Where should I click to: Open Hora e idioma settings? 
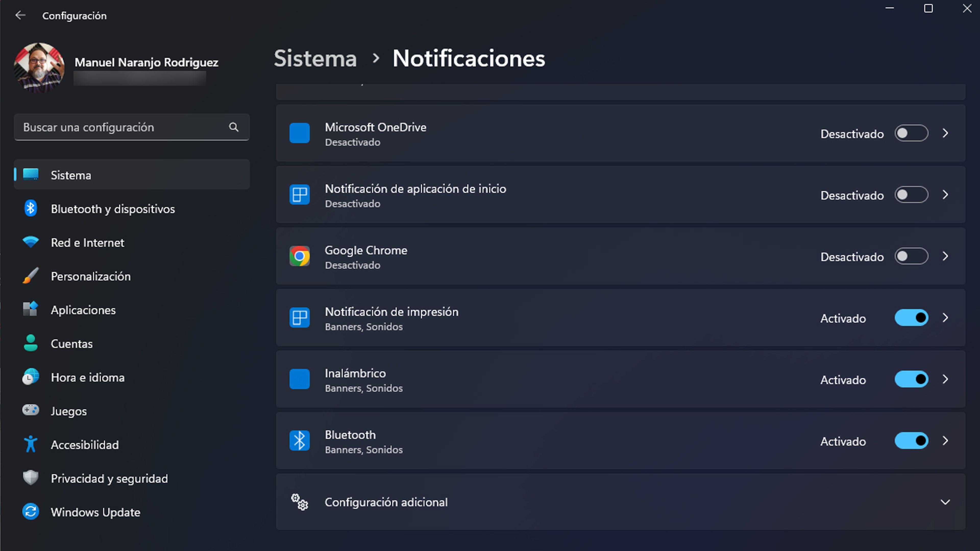tap(132, 377)
